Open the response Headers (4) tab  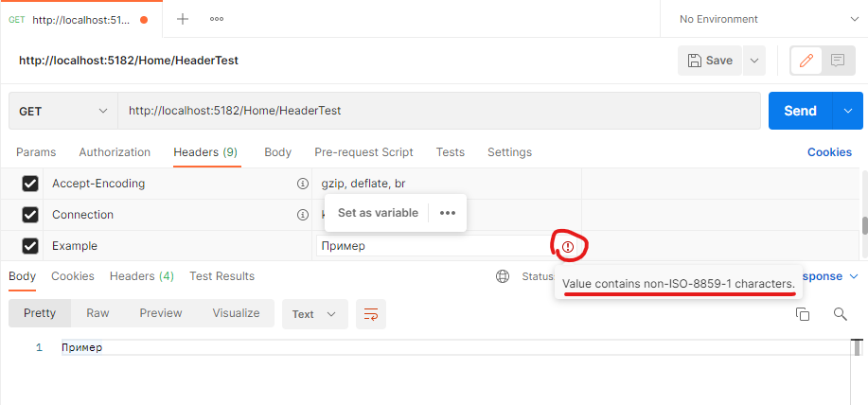coord(142,276)
